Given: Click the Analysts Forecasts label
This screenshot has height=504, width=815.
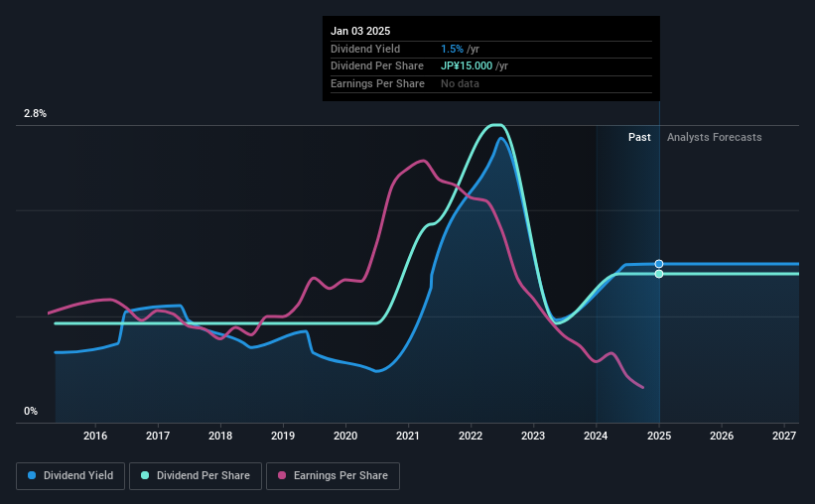Looking at the screenshot, I should pos(714,137).
